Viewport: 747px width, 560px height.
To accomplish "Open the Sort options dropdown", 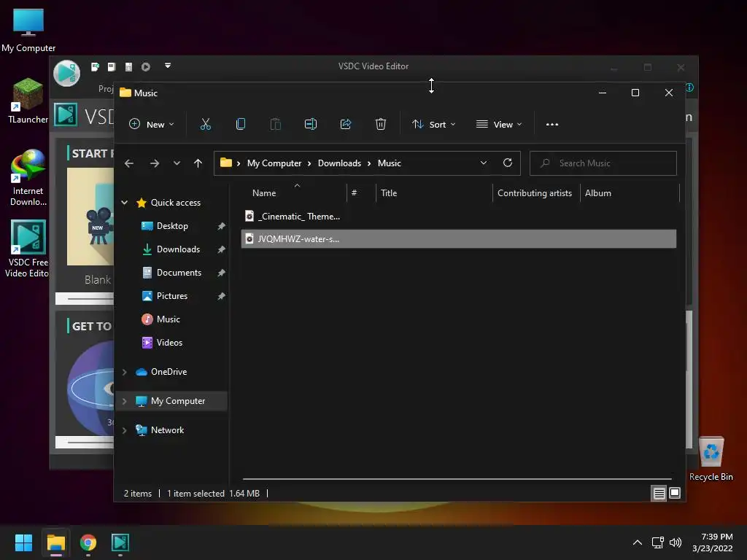I will point(433,124).
